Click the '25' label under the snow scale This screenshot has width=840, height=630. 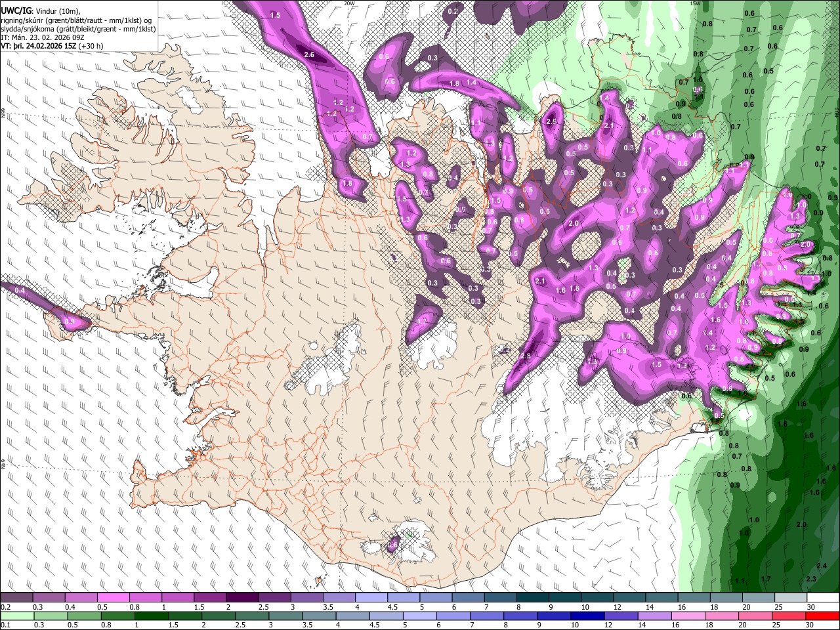(x=779, y=607)
